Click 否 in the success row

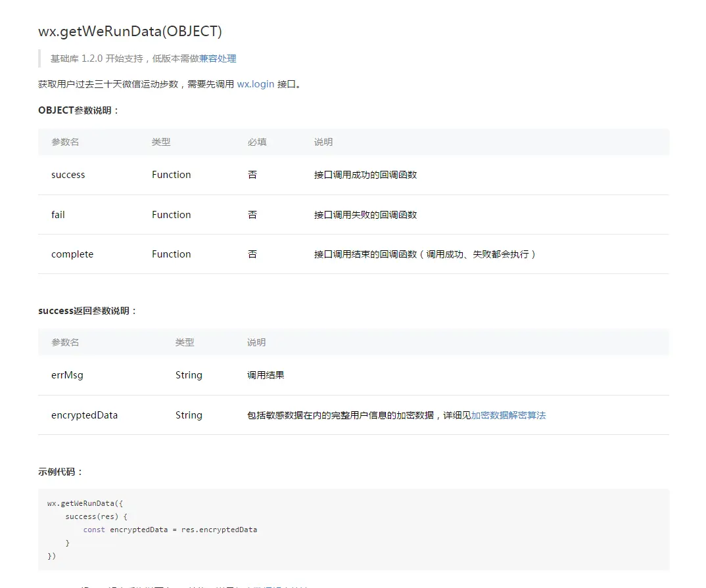coord(252,175)
